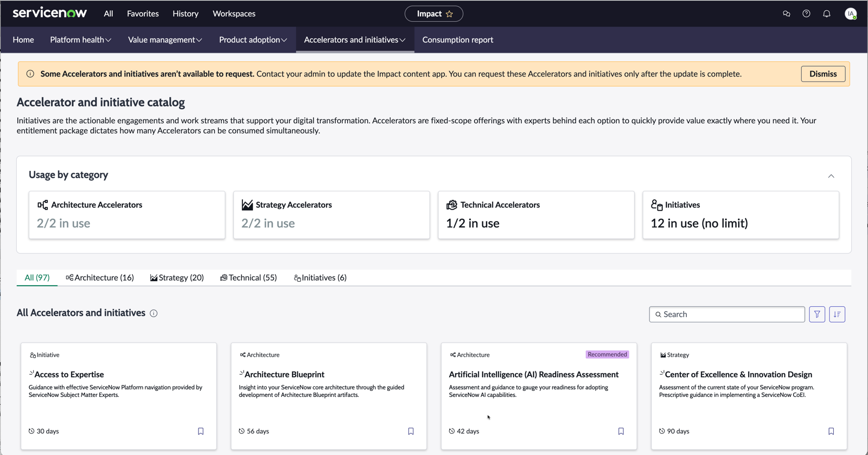Open Artificial Intelligence (AI) Readiness Assessment title
The width and height of the screenshot is (868, 455).
pos(534,375)
